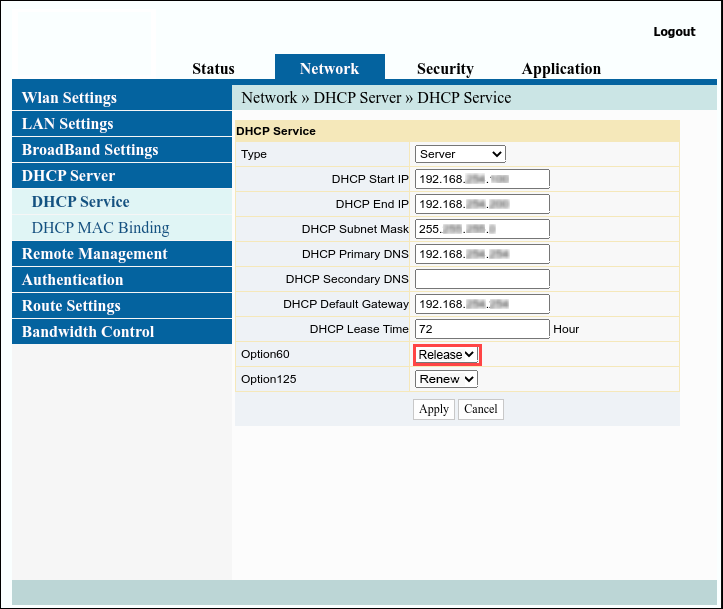Image resolution: width=723 pixels, height=609 pixels.
Task: Log out using the Logout link
Action: coord(674,32)
